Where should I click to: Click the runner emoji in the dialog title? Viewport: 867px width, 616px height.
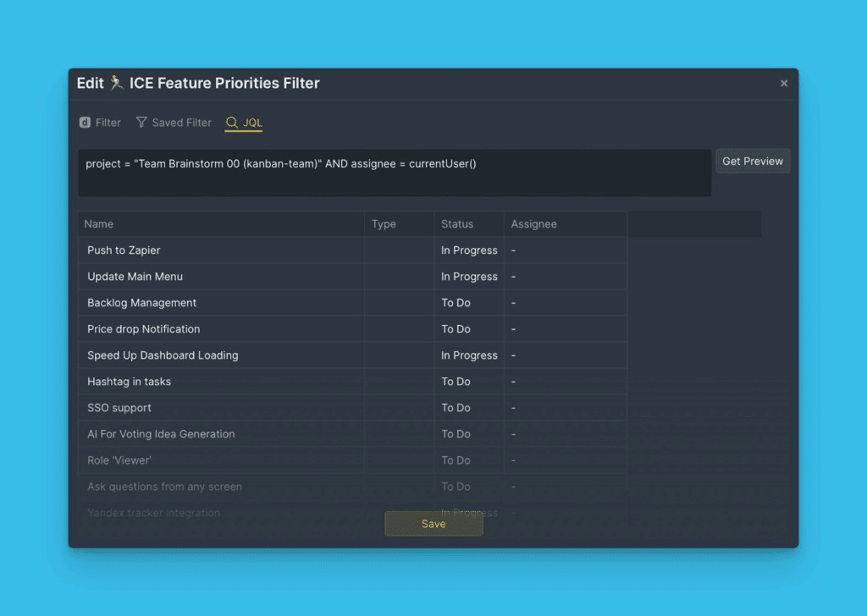coord(116,83)
